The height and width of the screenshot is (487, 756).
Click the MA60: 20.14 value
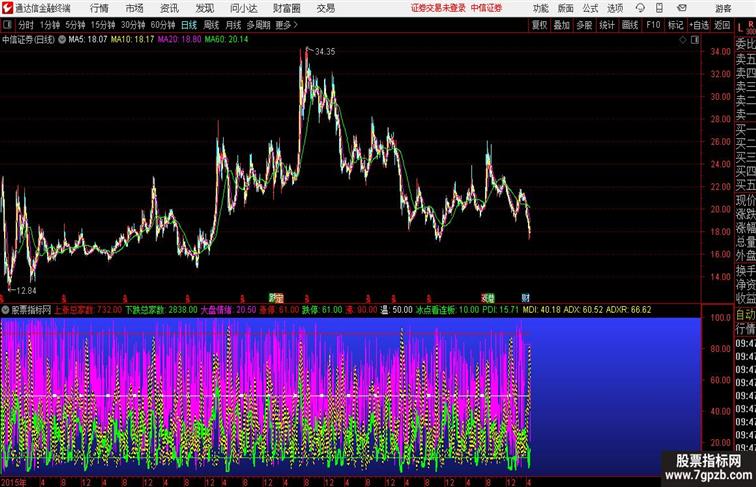[x=227, y=40]
